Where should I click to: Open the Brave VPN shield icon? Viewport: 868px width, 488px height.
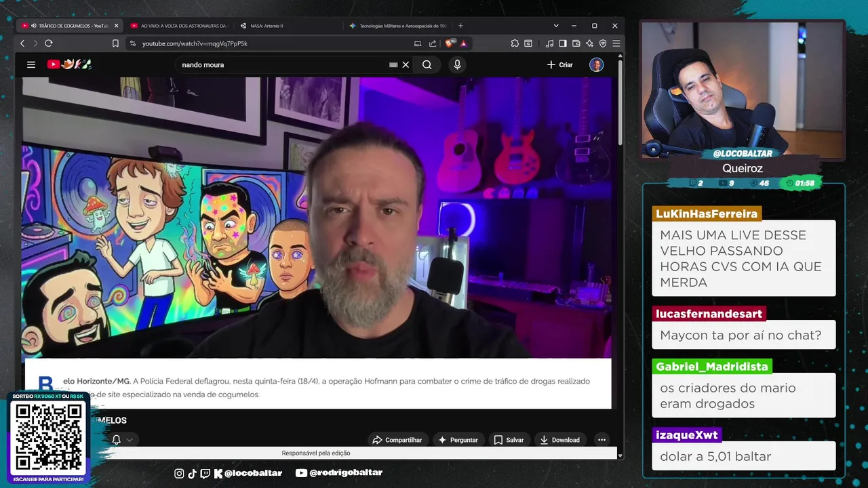point(603,43)
